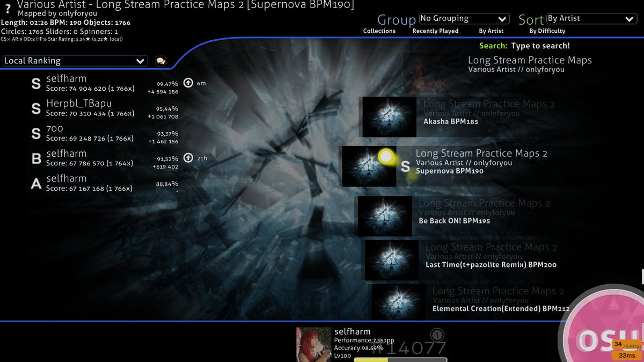Click the Be Back ON! BPM195 thumbnail

point(385,216)
